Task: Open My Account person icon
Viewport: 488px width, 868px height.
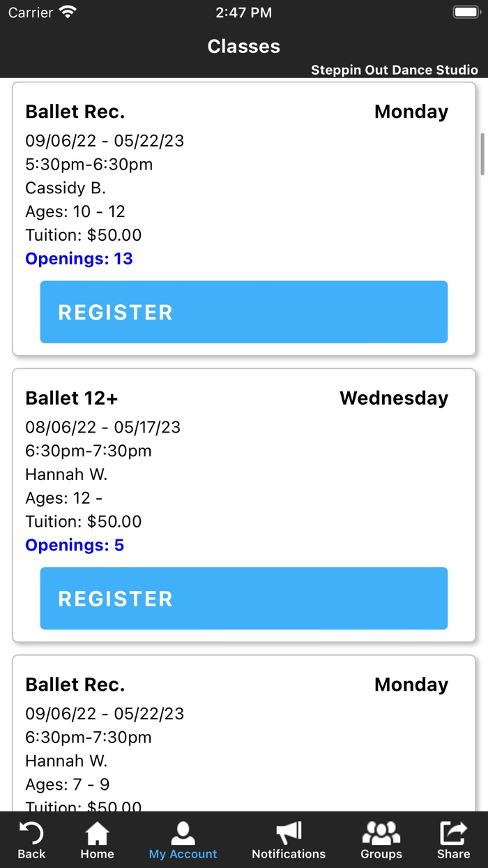Action: tap(183, 832)
